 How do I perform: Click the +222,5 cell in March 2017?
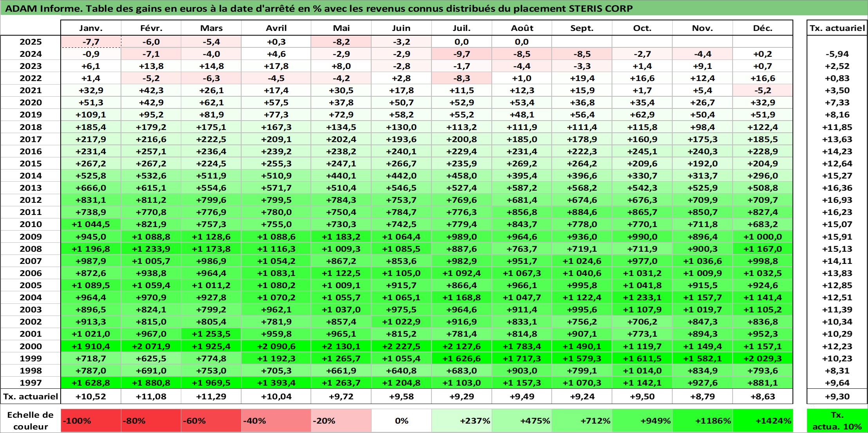pyautogui.click(x=211, y=139)
